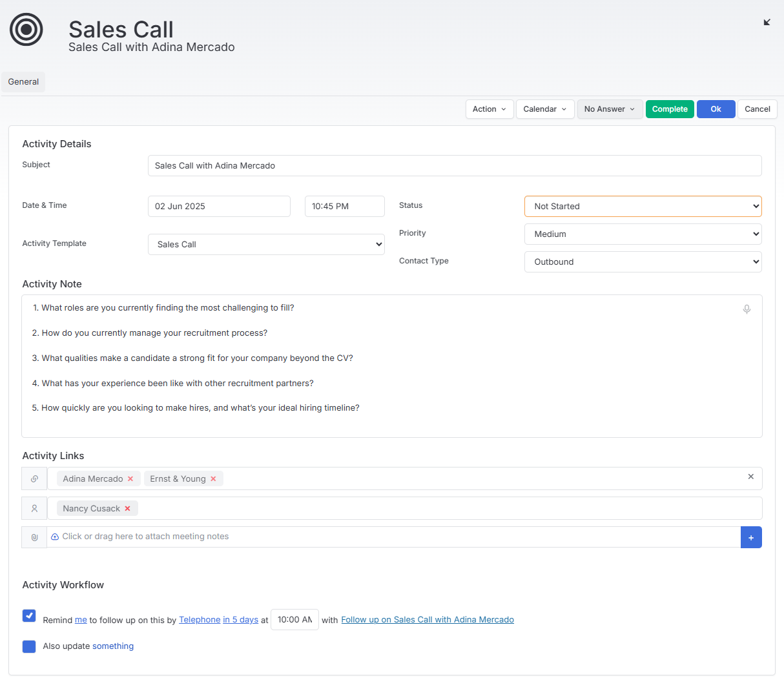Click the paperclip attachment icon
The width and height of the screenshot is (784, 678).
coord(34,537)
